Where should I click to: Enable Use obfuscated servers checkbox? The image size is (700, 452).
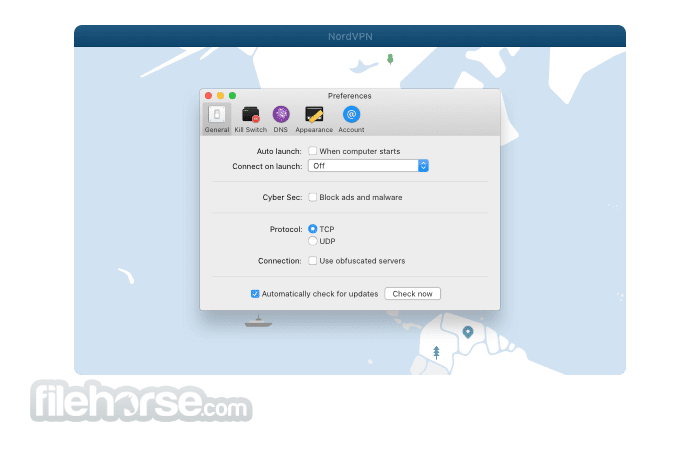312,260
